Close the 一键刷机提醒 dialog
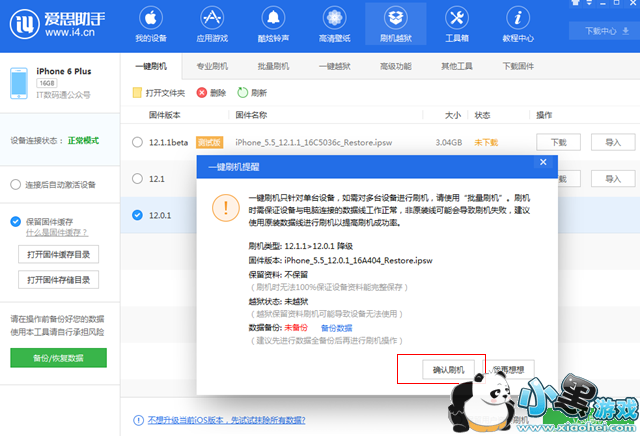 (x=543, y=162)
